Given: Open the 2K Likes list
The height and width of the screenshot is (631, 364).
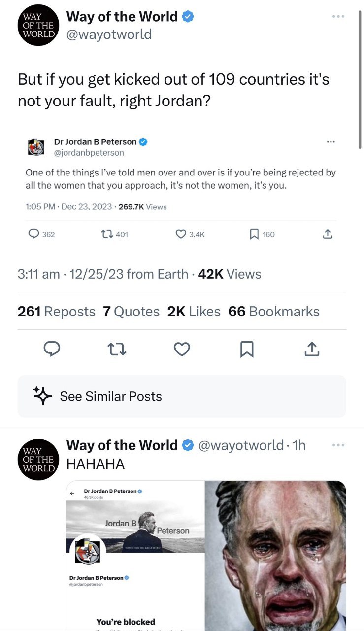Looking at the screenshot, I should 194,312.
